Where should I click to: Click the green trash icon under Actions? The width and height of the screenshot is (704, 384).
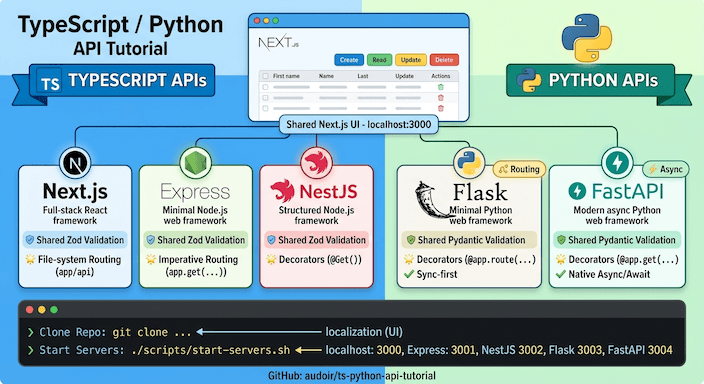(440, 87)
